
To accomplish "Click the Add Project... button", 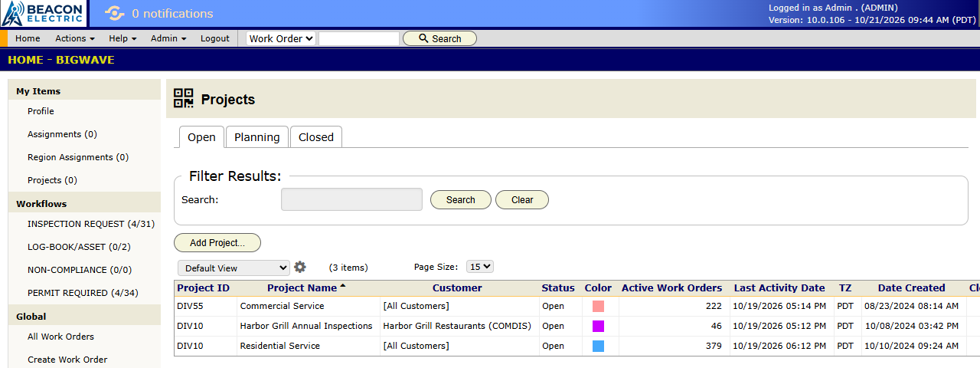I will [217, 243].
